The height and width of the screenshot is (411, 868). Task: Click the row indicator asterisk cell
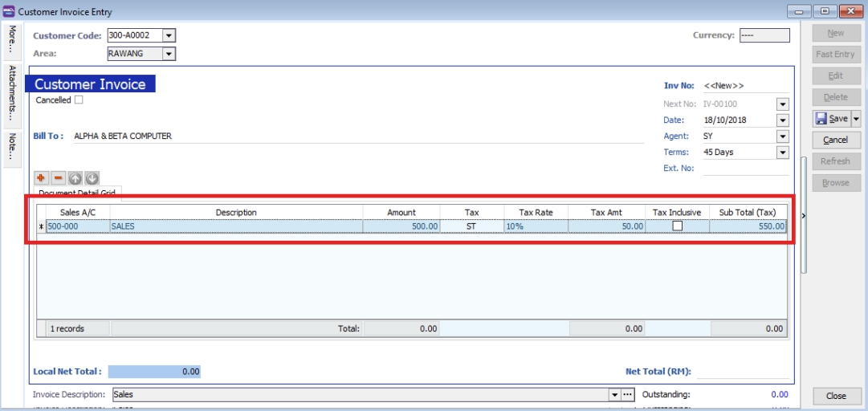(42, 226)
